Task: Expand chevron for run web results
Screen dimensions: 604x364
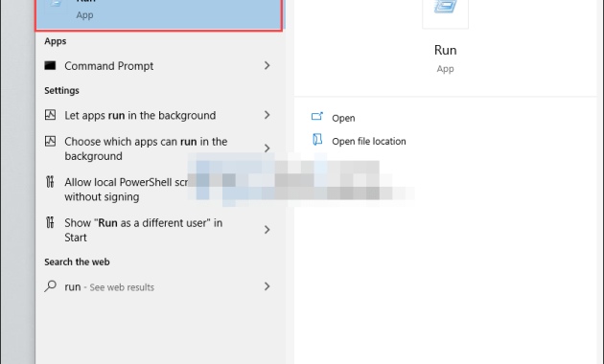Action: click(267, 286)
